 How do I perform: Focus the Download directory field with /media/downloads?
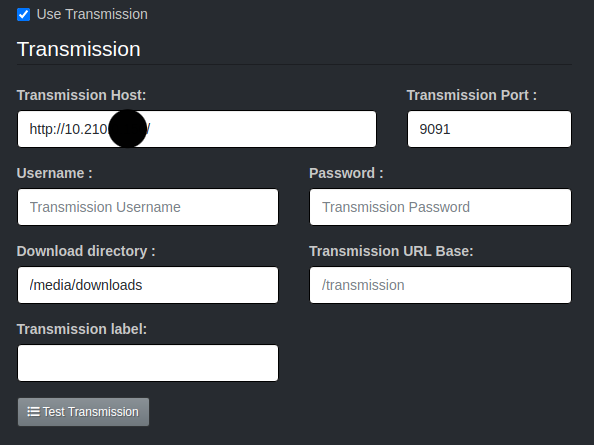click(148, 285)
